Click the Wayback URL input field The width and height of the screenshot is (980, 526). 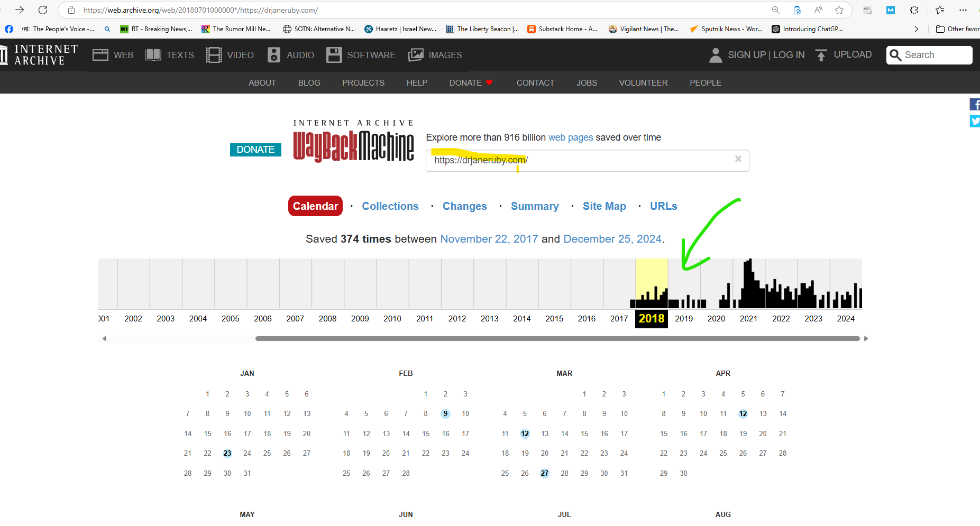(x=588, y=160)
